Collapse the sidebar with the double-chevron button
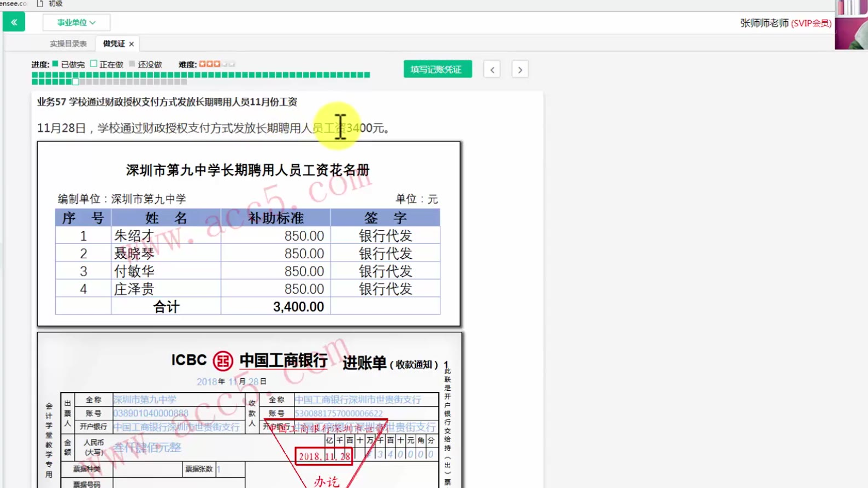The image size is (868, 488). tap(14, 22)
